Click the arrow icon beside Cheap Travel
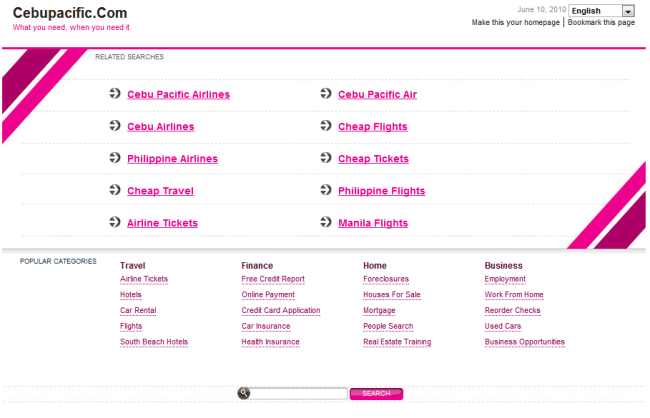This screenshot has height=418, width=650. tap(115, 190)
